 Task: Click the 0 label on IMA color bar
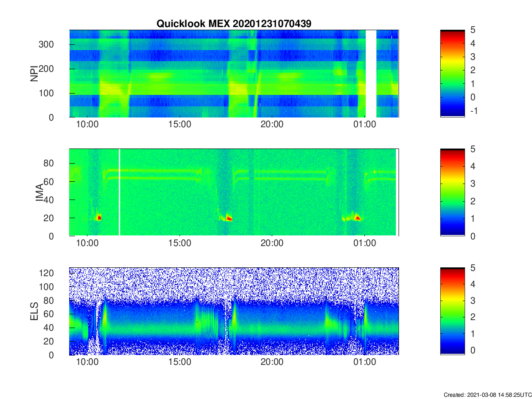click(x=473, y=236)
